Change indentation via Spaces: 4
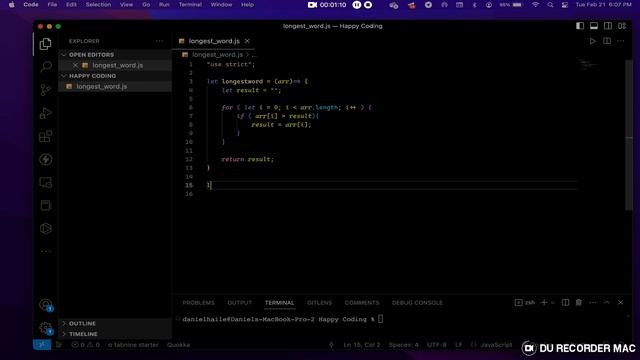 pos(403,345)
